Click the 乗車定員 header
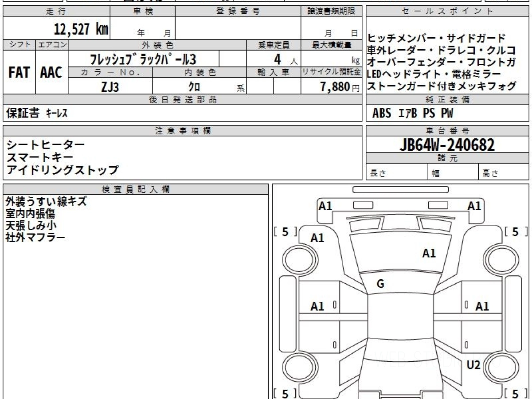Screen dimensions: 532x399 click(x=274, y=45)
